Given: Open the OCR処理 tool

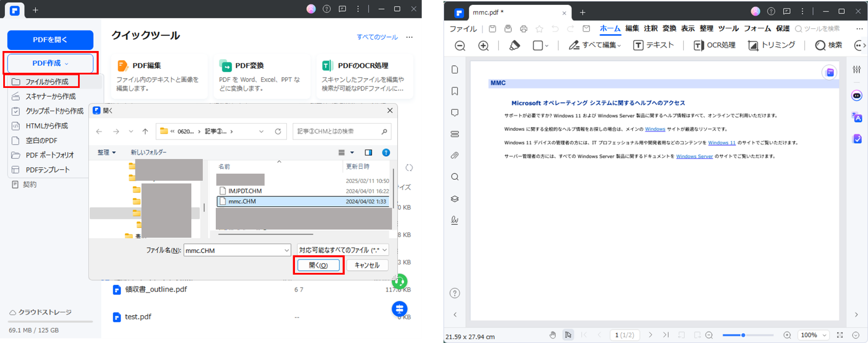Looking at the screenshot, I should 715,46.
